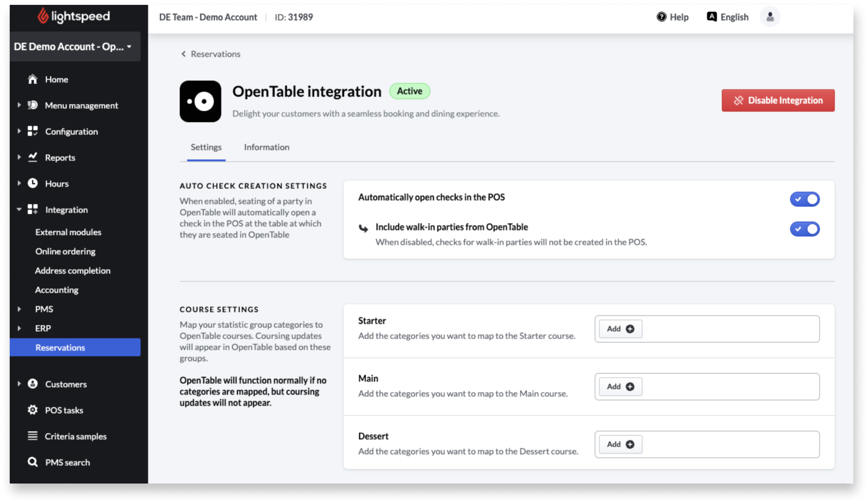Open PMS search in the sidebar
Viewport: 868px width, 503px height.
click(x=68, y=463)
